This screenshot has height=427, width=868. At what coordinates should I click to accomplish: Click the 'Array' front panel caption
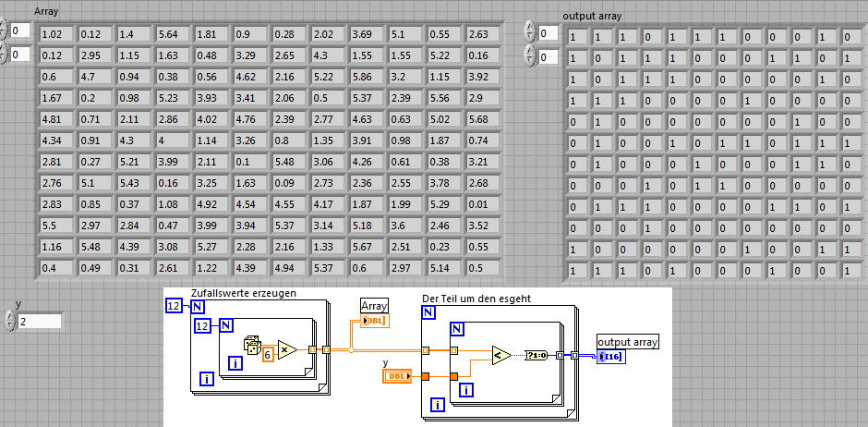[x=46, y=11]
